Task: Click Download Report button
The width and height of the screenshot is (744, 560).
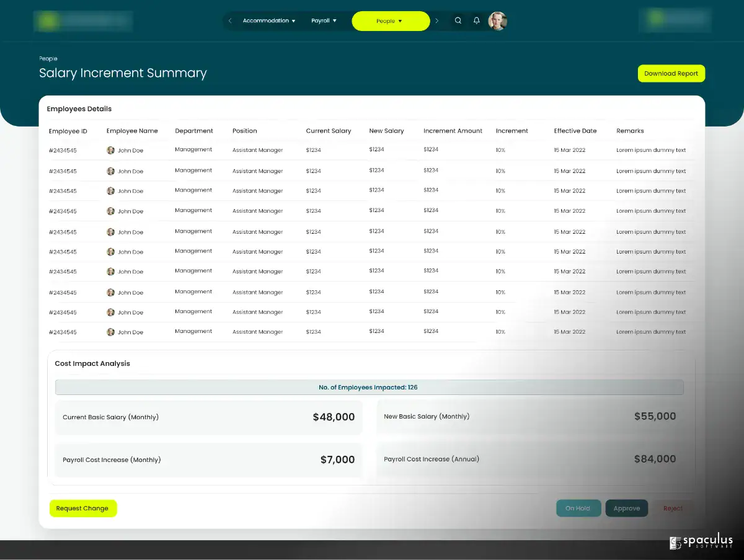Action: pos(671,73)
